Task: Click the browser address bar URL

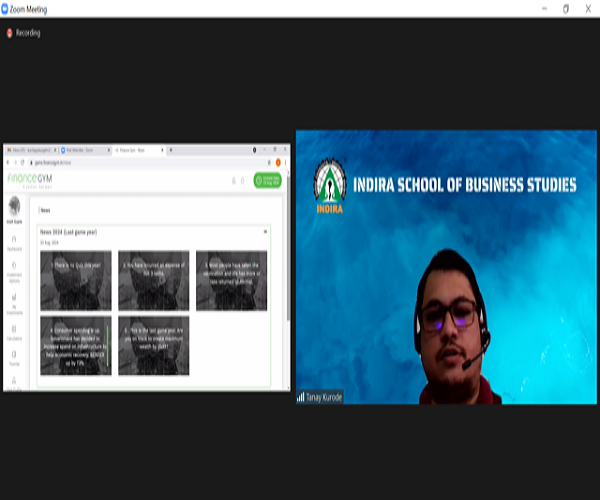Action: click(x=53, y=163)
